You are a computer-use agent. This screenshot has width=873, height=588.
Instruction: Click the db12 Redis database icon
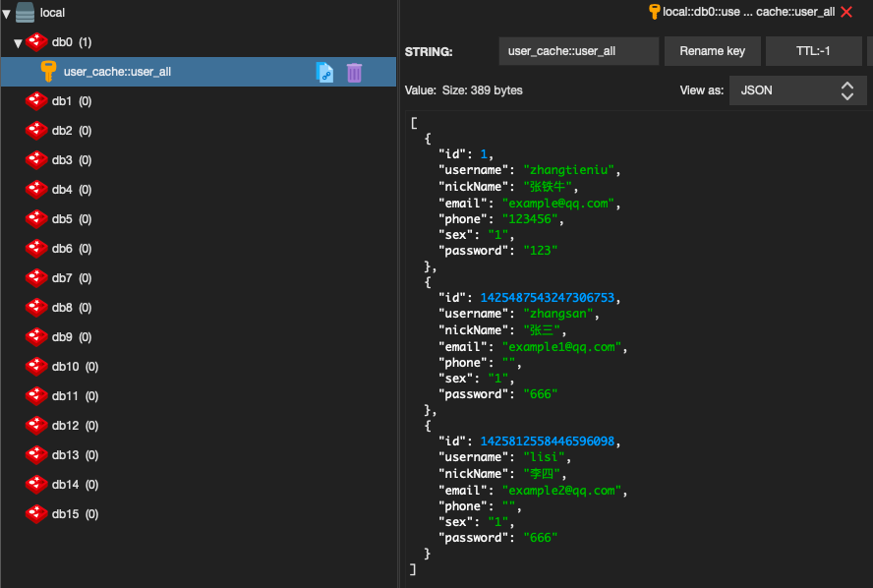click(x=36, y=426)
